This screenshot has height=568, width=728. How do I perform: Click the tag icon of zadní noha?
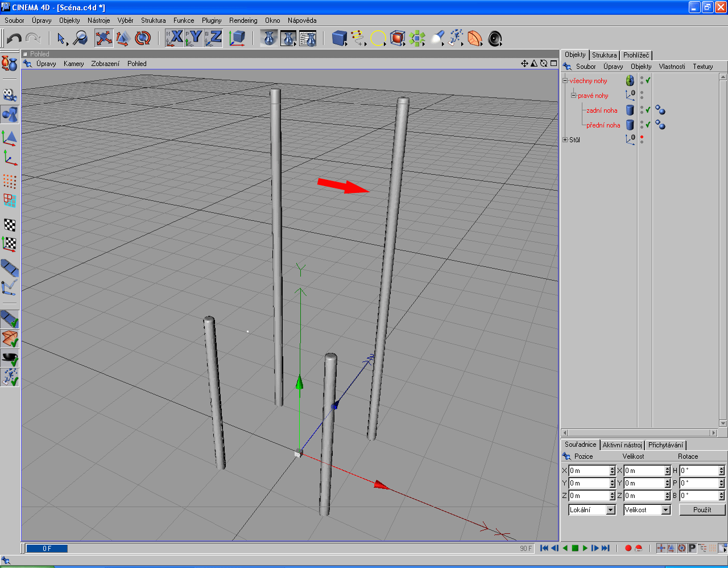click(x=660, y=110)
